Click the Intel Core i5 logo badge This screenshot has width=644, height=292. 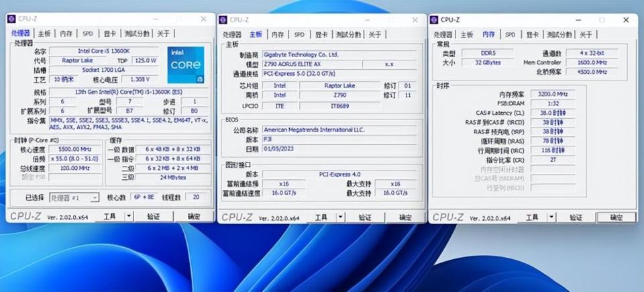(186, 65)
